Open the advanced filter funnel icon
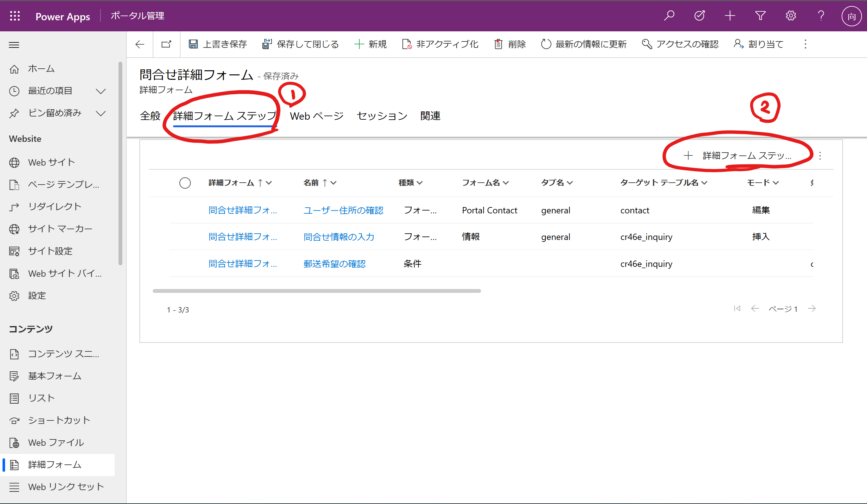Viewport: 867px width, 504px height. (760, 16)
